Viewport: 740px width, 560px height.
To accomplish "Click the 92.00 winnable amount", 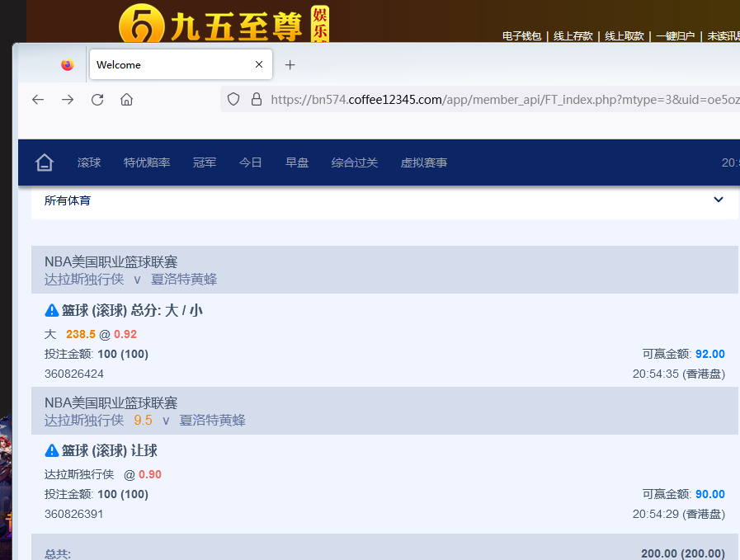I will [710, 355].
